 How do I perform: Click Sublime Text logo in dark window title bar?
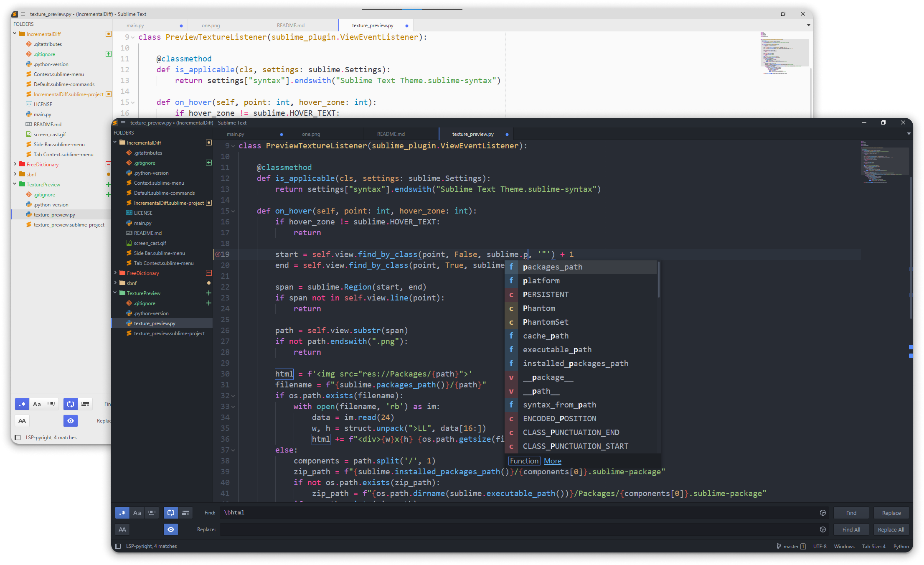coord(115,123)
